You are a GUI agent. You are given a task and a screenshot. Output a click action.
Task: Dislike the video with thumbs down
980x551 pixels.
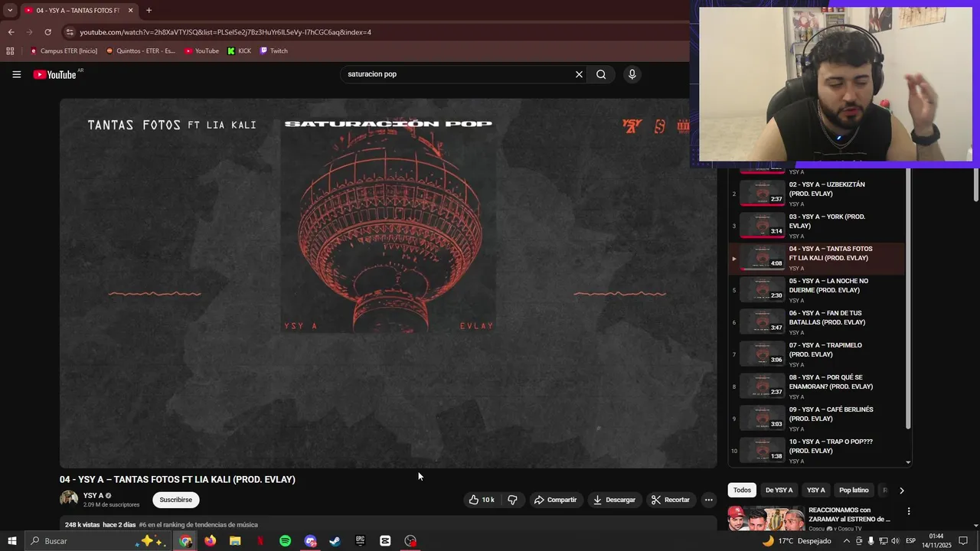click(x=512, y=500)
